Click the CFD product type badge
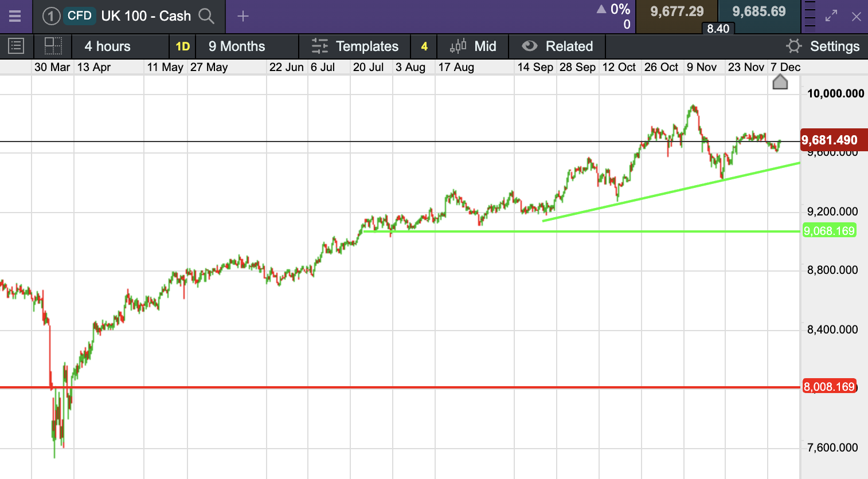This screenshot has height=479, width=868. pyautogui.click(x=80, y=15)
